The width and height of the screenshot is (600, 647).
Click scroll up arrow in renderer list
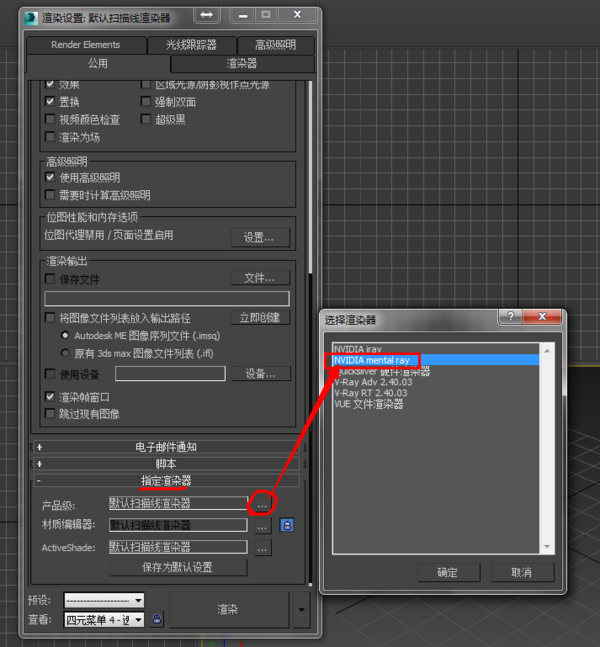pos(547,351)
